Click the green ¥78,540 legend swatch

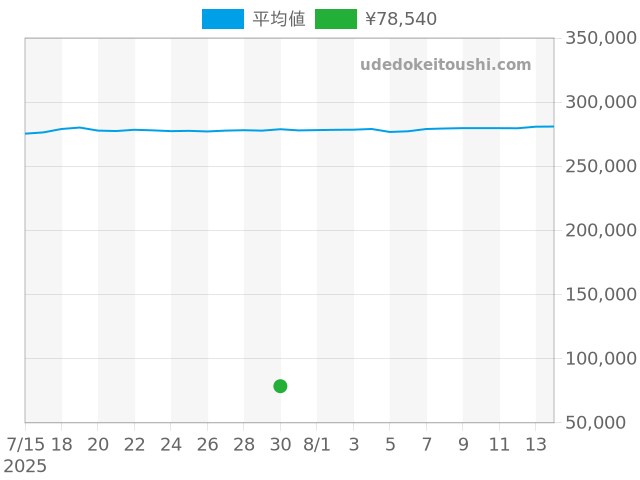pos(335,19)
